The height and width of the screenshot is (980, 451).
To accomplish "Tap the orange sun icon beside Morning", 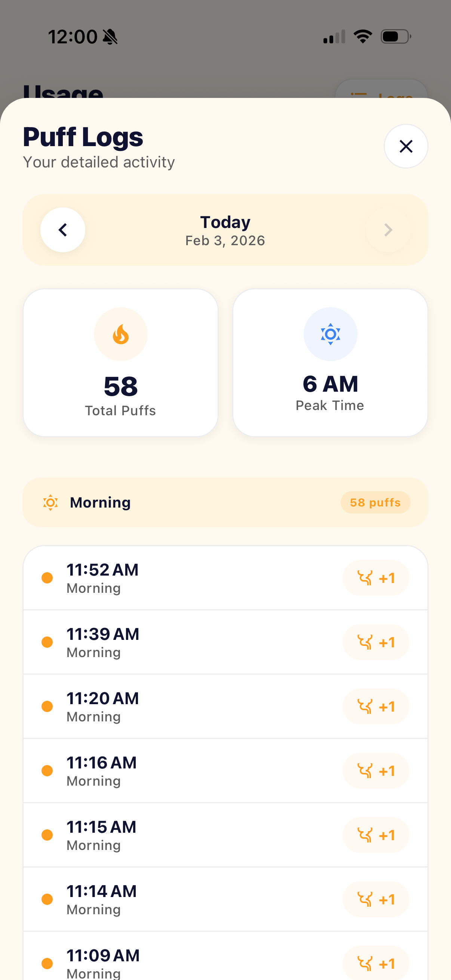I will pyautogui.click(x=50, y=503).
